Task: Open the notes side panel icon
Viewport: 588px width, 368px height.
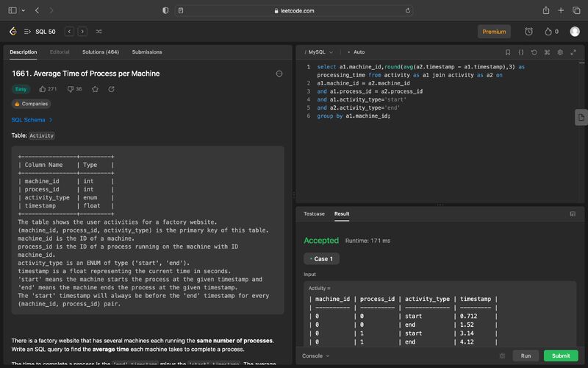Action: (x=581, y=118)
